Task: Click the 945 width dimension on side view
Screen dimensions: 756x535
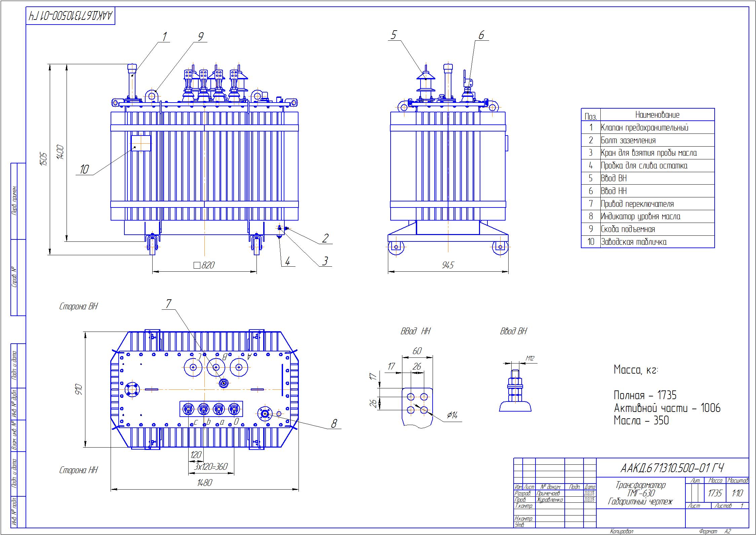Action: [x=448, y=265]
